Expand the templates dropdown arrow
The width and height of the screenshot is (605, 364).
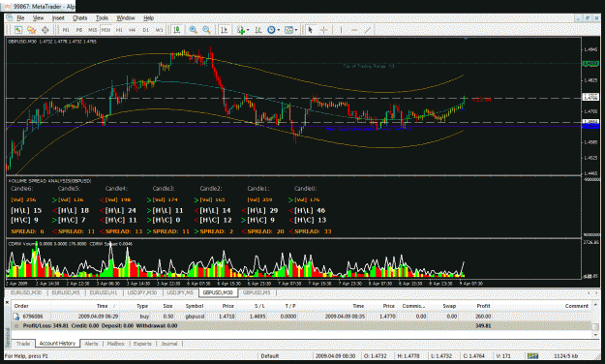click(296, 30)
